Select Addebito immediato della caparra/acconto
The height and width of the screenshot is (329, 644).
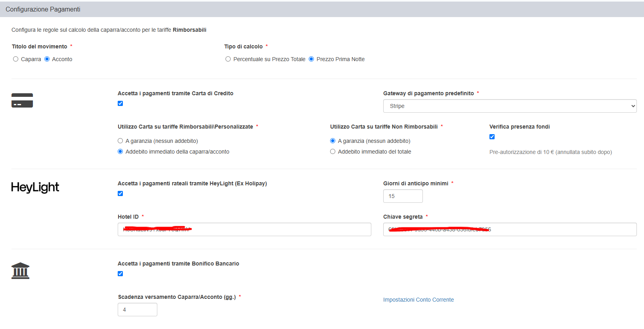click(x=120, y=152)
